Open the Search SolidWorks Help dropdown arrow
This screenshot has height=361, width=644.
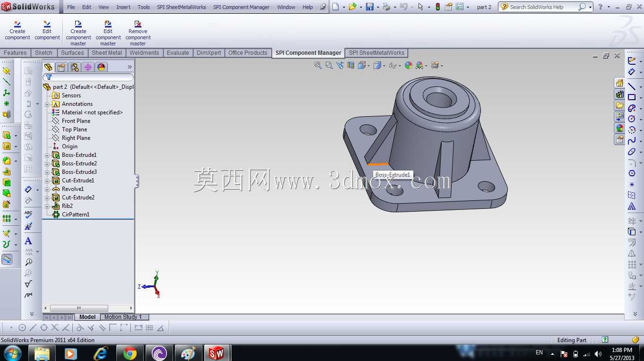click(591, 7)
